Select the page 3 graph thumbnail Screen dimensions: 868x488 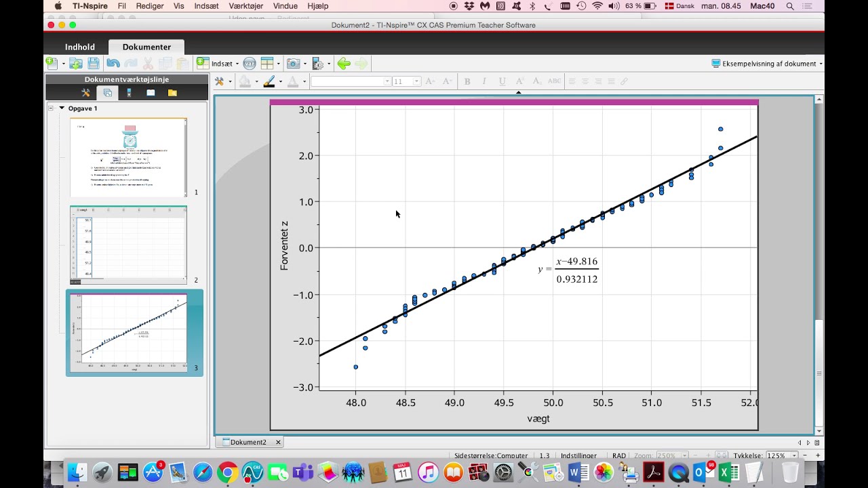click(x=128, y=333)
